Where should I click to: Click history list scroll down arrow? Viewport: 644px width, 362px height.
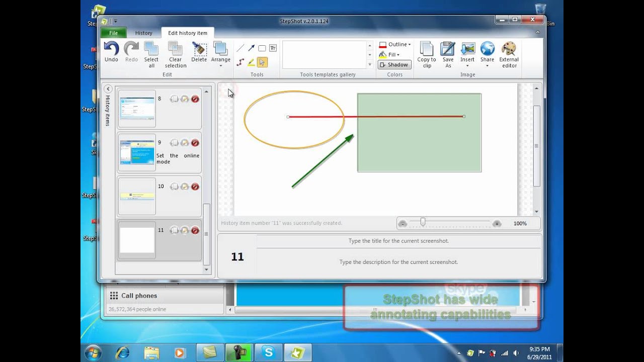coord(206,269)
